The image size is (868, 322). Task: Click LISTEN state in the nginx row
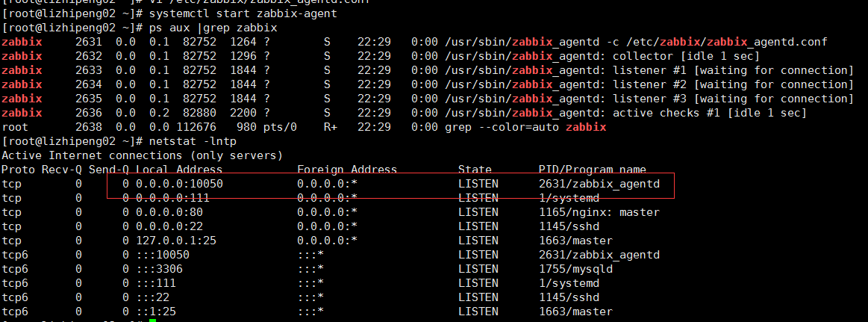click(478, 211)
